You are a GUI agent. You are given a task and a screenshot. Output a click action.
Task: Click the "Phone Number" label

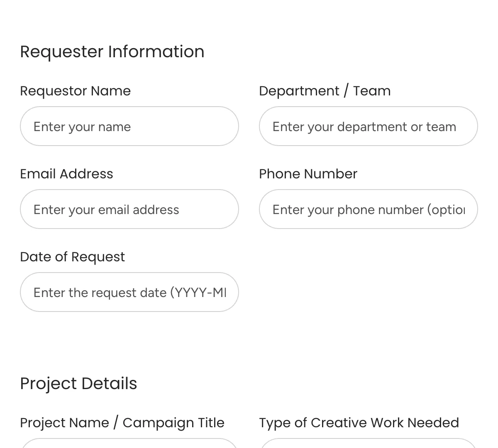pyautogui.click(x=308, y=173)
